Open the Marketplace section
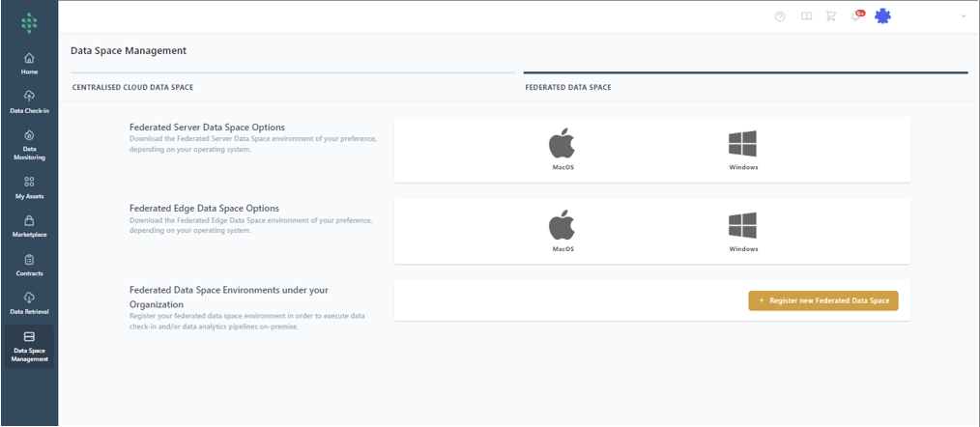Screen dimensions: 980x427 pos(29,226)
